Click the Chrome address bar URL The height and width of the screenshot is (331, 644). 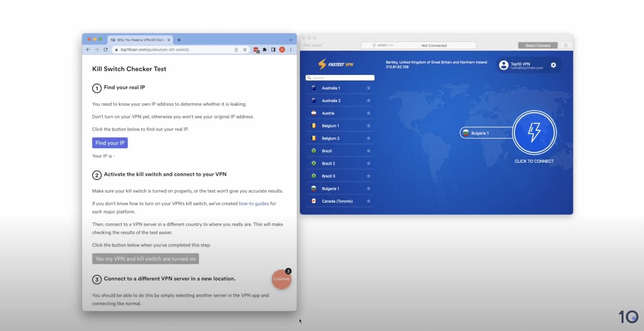pyautogui.click(x=155, y=50)
